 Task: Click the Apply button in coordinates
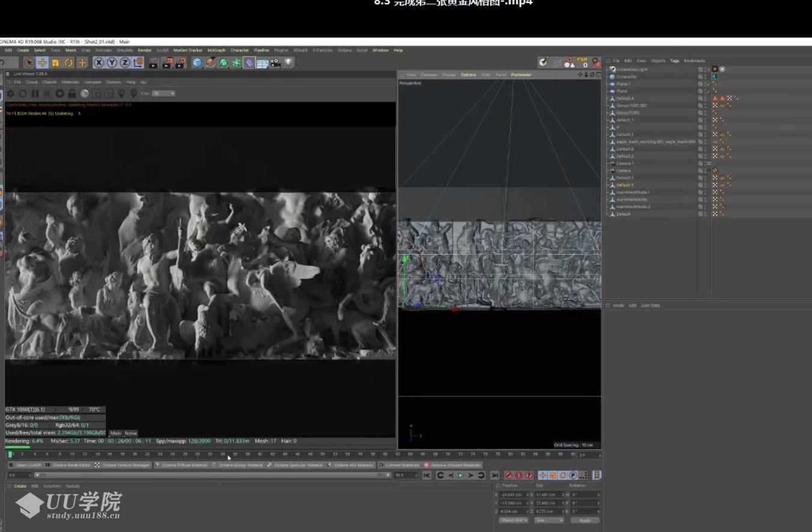585,521
